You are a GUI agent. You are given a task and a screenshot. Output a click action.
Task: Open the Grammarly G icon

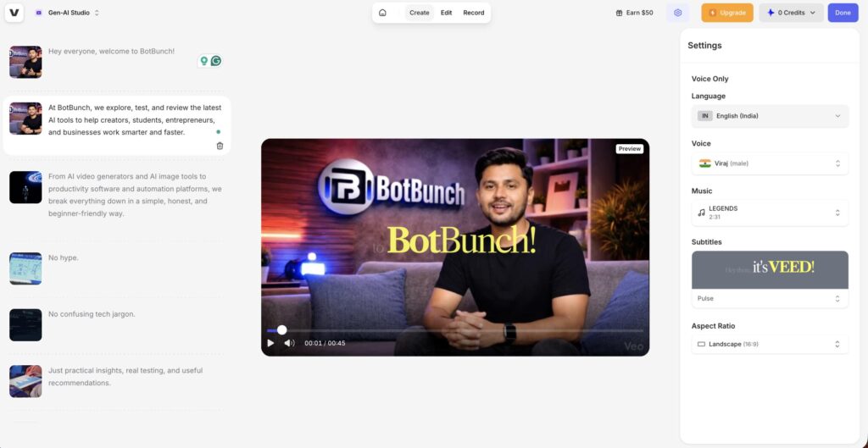point(216,61)
